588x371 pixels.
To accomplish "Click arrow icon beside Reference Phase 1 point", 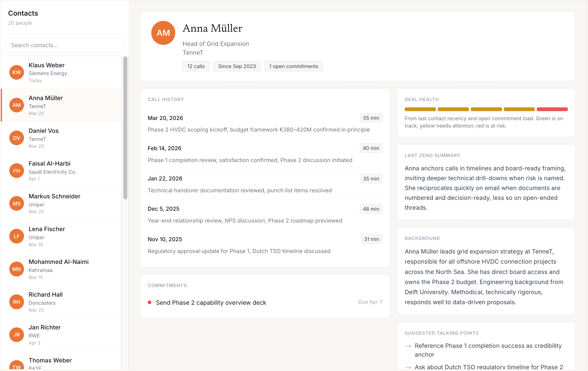I will click(408, 346).
